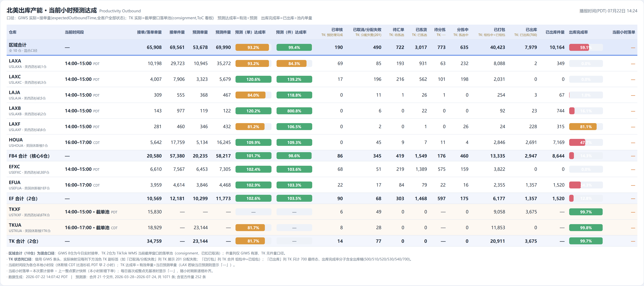Viewport: 644px width, 286px height.
Task: Select the LAXC warehouse name
Action: (15, 77)
